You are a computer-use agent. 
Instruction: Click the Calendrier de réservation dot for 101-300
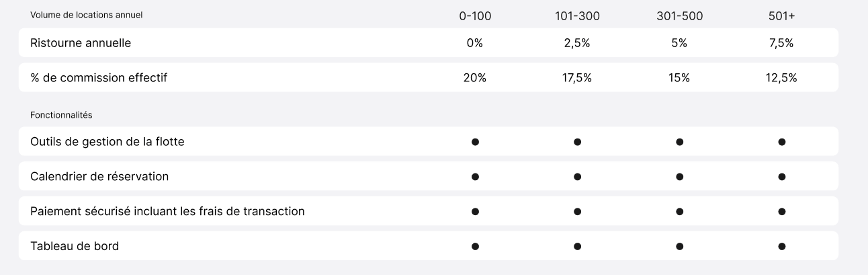(x=577, y=177)
